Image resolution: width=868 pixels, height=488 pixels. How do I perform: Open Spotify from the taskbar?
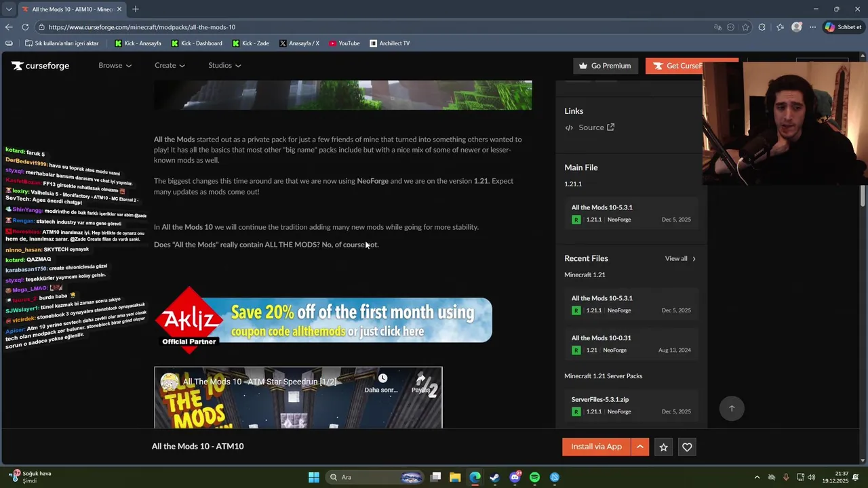click(534, 477)
